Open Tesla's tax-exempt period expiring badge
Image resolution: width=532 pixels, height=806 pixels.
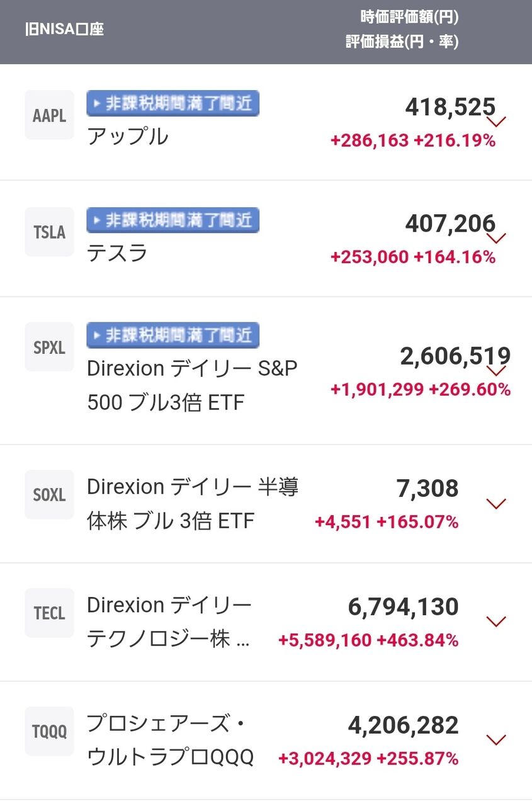pyautogui.click(x=173, y=220)
